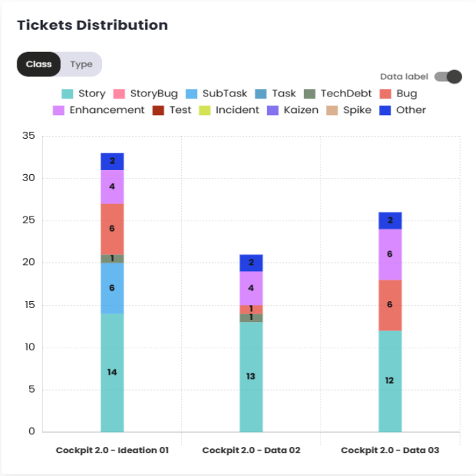Click the Story segment labeled 13
Screen dimensions: 476x476
251,377
